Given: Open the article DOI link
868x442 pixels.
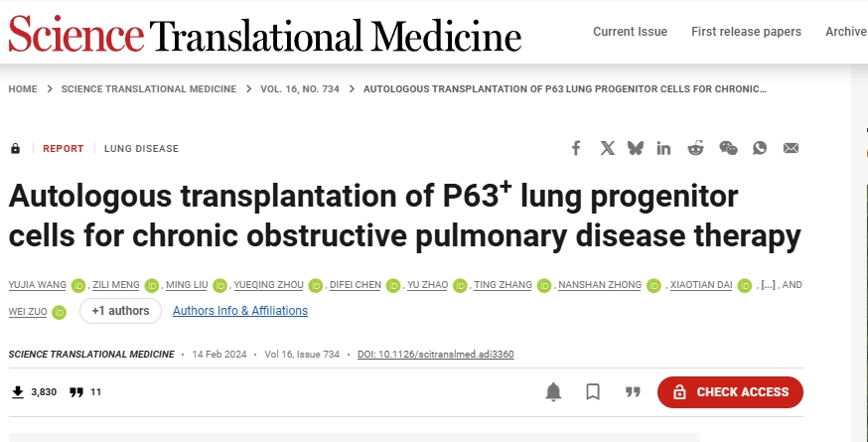Looking at the screenshot, I should point(436,355).
